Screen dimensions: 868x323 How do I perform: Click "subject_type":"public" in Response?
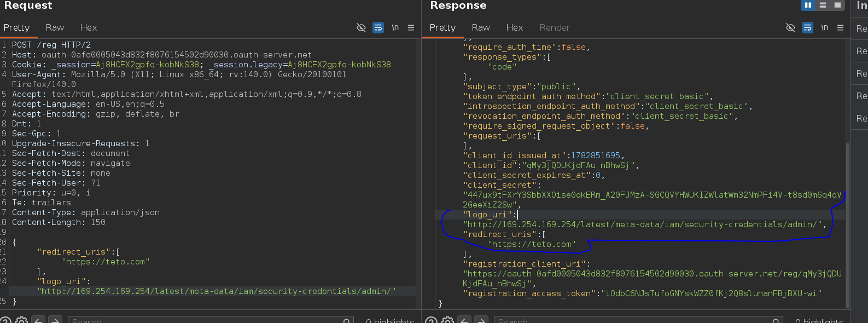click(521, 86)
